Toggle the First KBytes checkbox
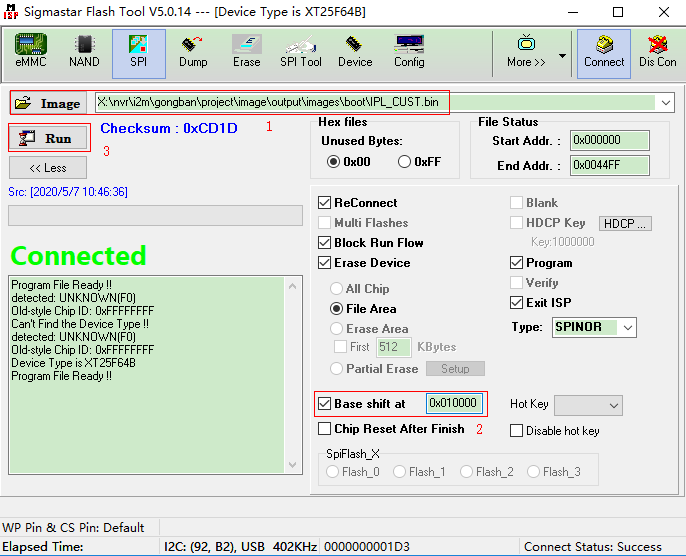The width and height of the screenshot is (686, 556). tap(340, 347)
